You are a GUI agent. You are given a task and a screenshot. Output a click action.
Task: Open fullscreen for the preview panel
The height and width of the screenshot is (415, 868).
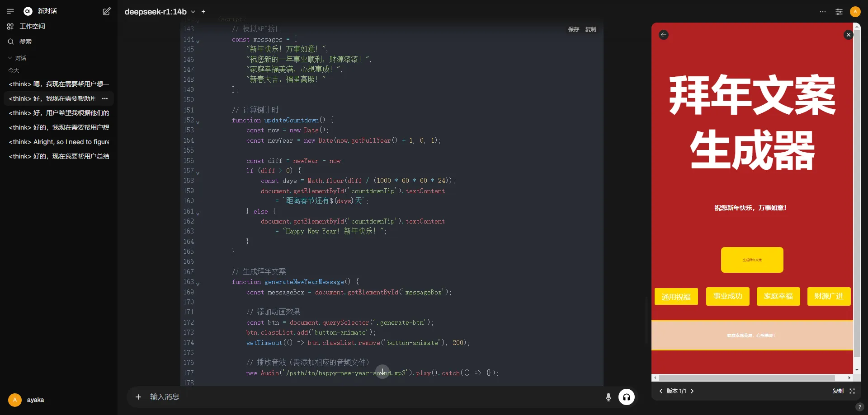coord(852,391)
